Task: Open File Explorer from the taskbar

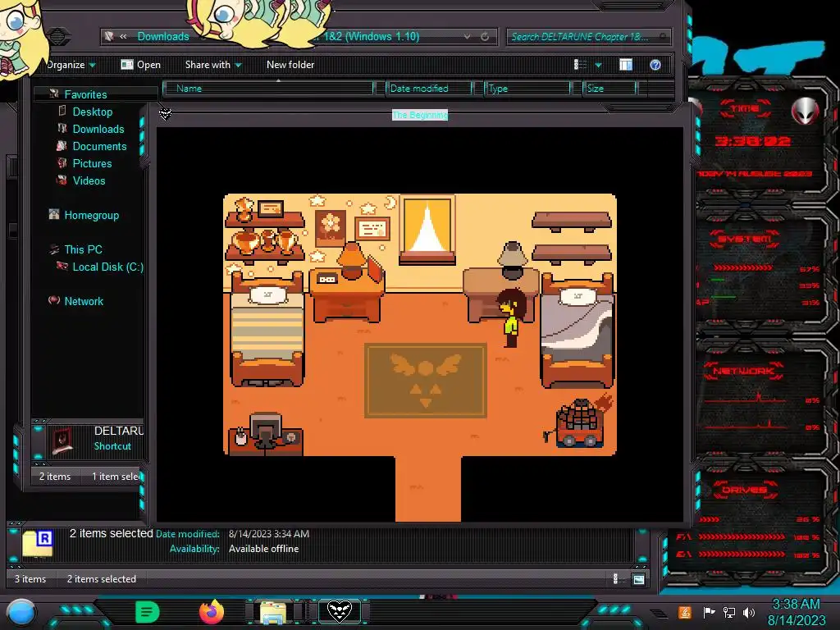Action: click(272, 612)
